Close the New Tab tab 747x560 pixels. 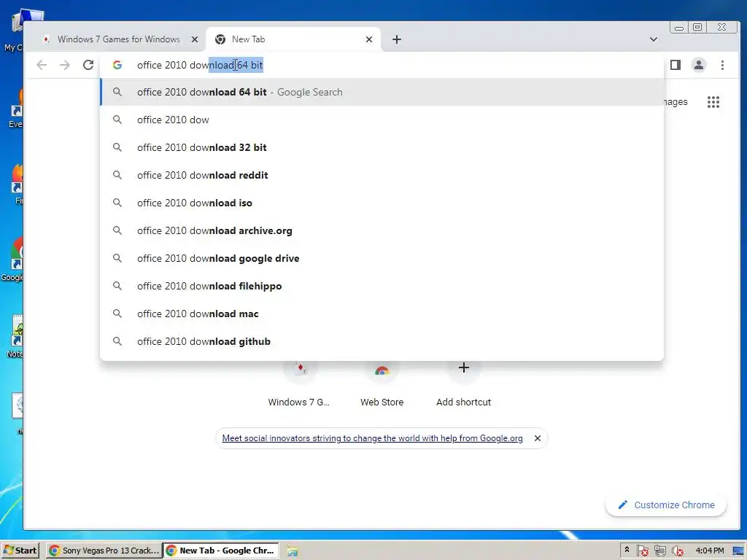click(368, 39)
